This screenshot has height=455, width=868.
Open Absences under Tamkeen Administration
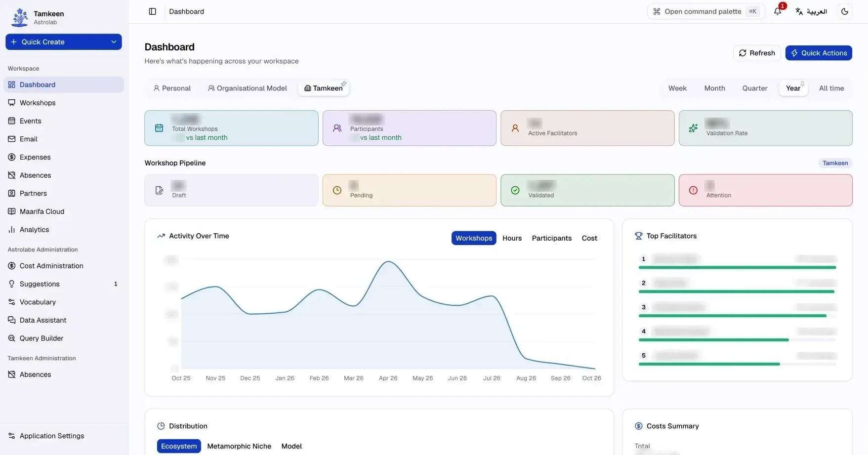point(64,374)
